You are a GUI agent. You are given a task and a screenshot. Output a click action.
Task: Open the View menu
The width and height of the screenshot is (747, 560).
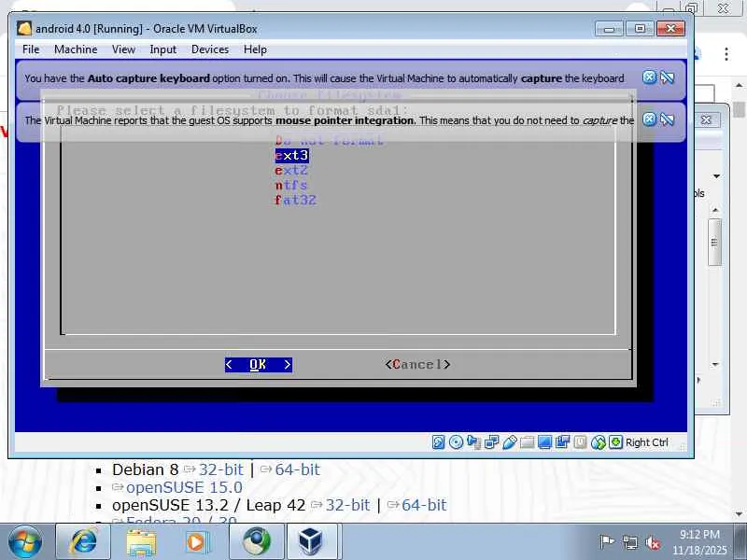(x=123, y=49)
